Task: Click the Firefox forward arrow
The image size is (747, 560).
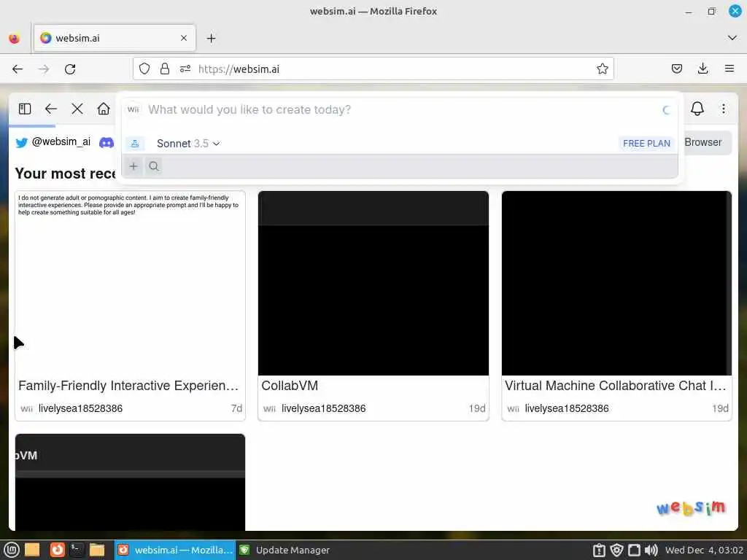Action: [x=44, y=69]
